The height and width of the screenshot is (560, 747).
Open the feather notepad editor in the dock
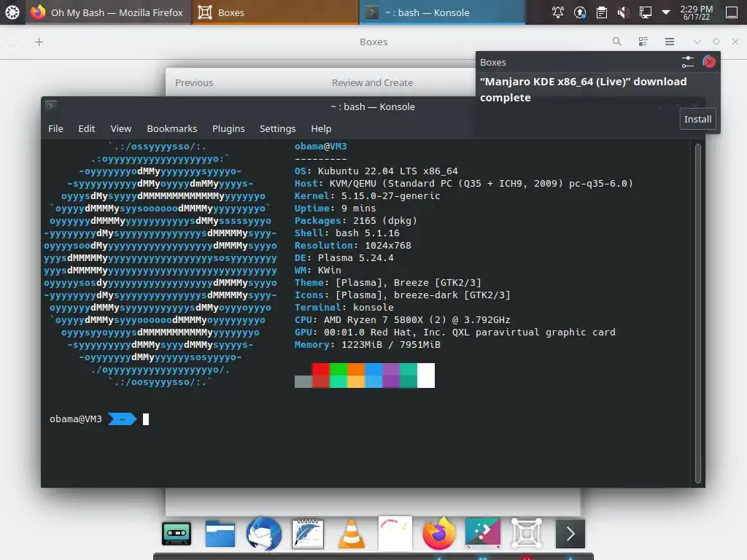click(x=308, y=533)
